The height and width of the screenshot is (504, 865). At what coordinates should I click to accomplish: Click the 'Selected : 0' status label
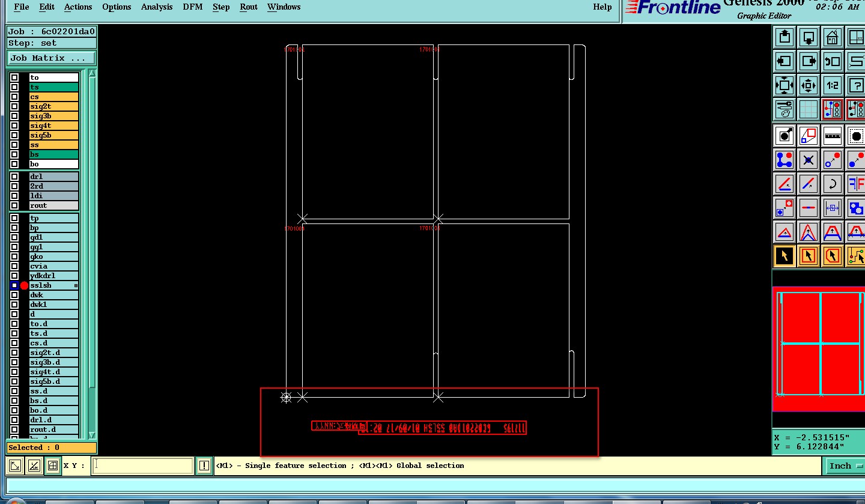51,448
